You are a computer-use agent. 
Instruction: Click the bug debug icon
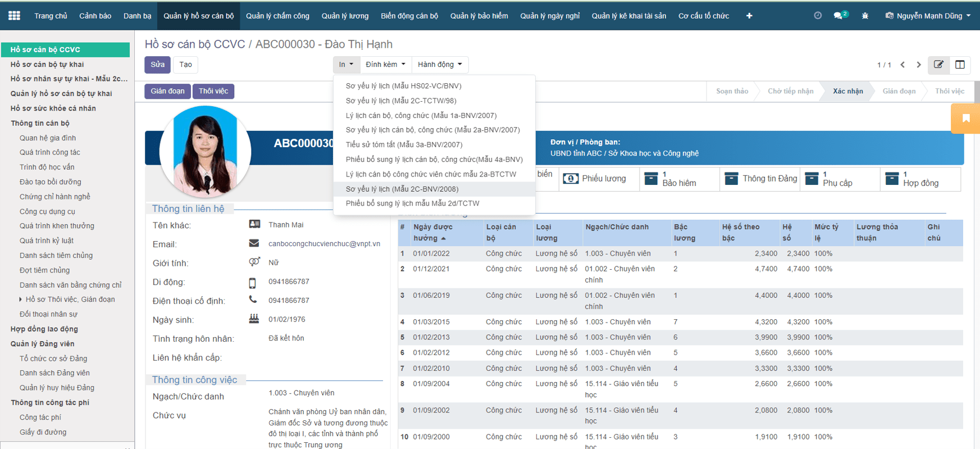(x=865, y=16)
